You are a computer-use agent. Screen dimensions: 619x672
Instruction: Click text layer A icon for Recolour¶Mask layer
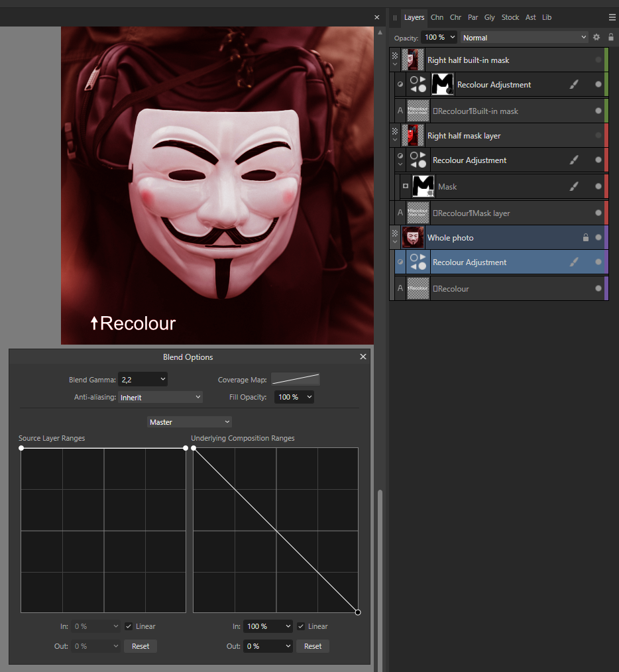click(400, 213)
